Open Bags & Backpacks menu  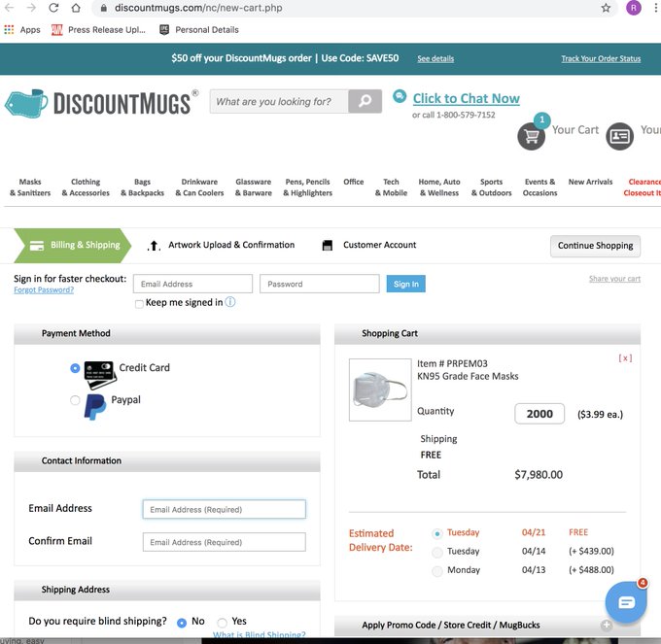click(142, 187)
